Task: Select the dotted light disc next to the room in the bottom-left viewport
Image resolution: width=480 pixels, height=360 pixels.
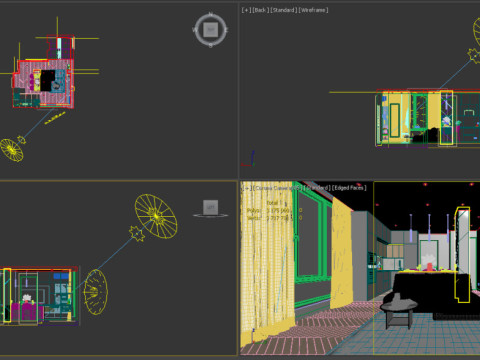Action: [x=96, y=292]
